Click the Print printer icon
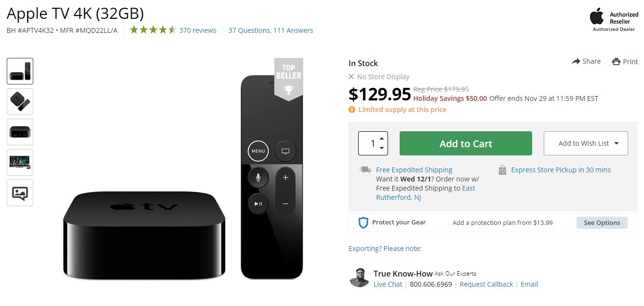 616,62
